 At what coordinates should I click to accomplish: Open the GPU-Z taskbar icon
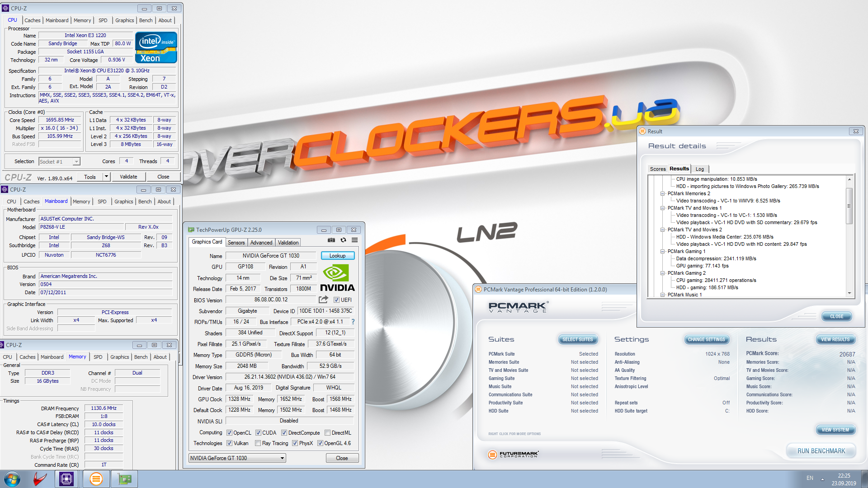pyautogui.click(x=124, y=479)
